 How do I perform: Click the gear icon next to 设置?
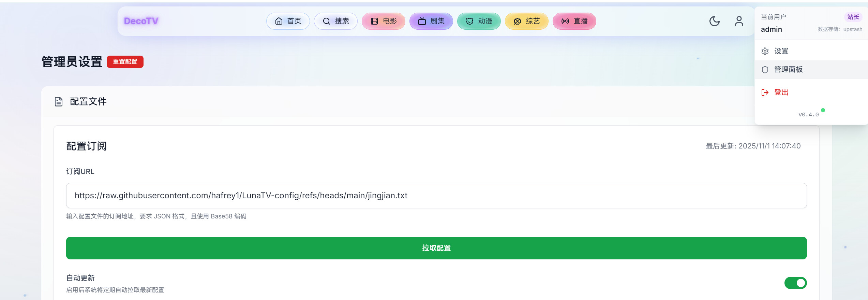point(765,51)
